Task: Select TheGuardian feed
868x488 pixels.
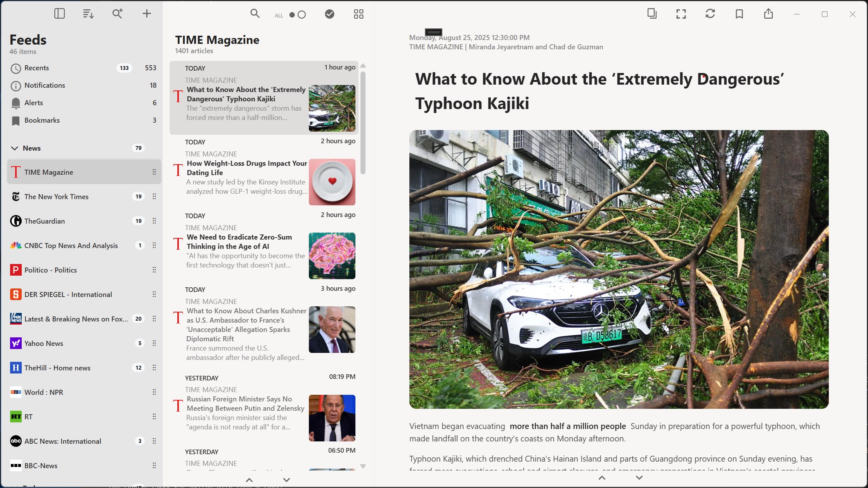Action: (84, 221)
